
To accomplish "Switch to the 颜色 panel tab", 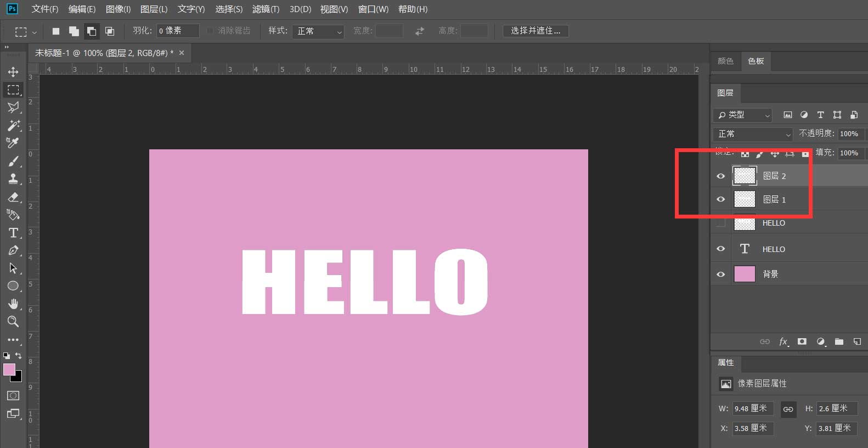I will (x=725, y=61).
